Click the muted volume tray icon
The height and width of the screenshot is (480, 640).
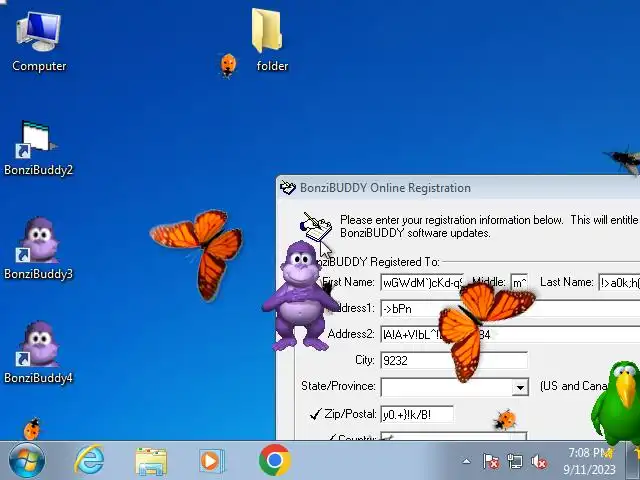tap(539, 462)
